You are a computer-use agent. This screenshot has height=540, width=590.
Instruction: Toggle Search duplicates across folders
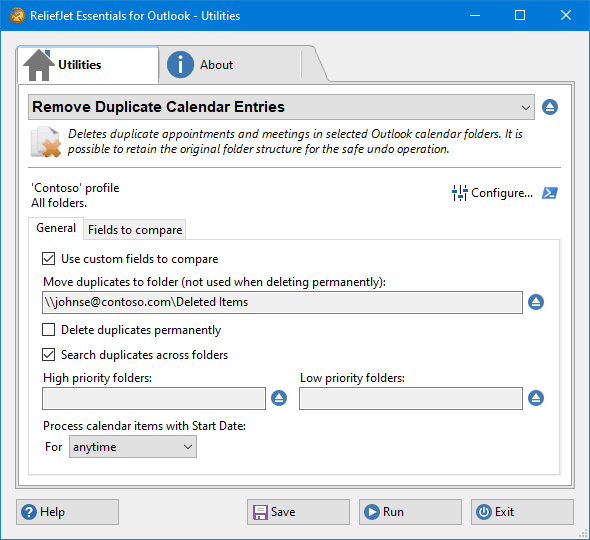49,354
